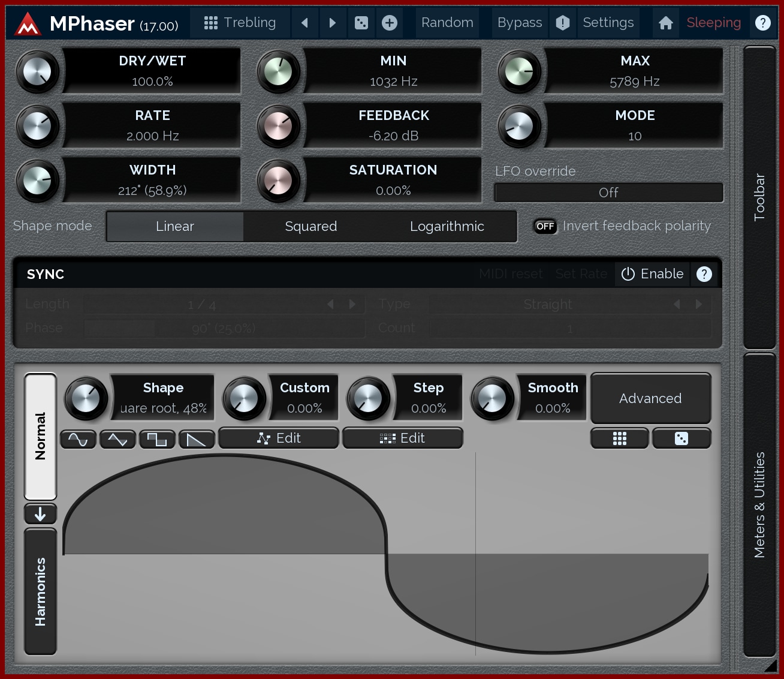
Task: Click the Advanced button
Action: [650, 398]
